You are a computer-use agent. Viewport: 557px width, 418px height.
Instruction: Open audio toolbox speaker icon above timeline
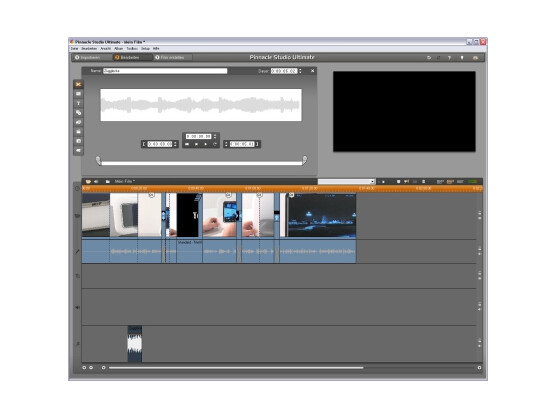tap(96, 181)
